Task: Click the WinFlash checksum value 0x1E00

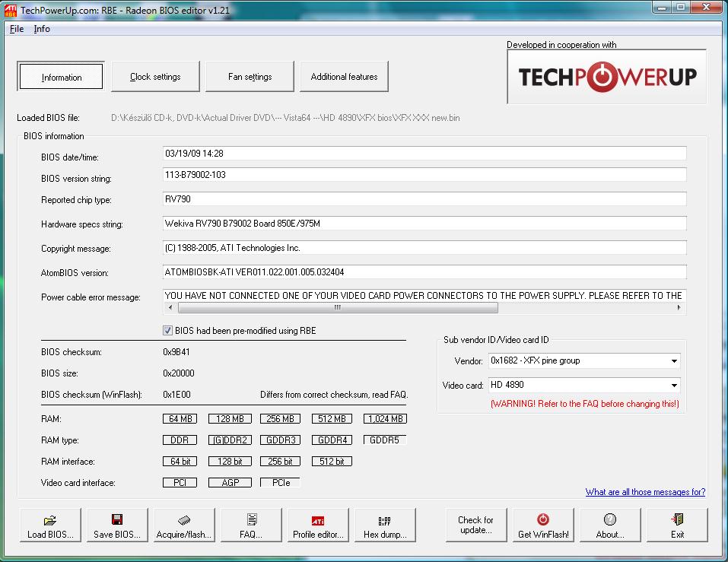Action: pos(177,395)
